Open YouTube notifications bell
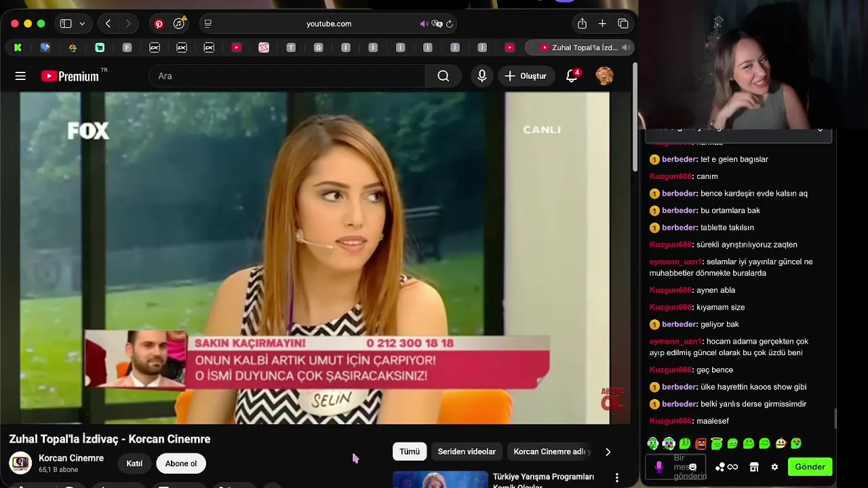The image size is (868, 488). (572, 76)
